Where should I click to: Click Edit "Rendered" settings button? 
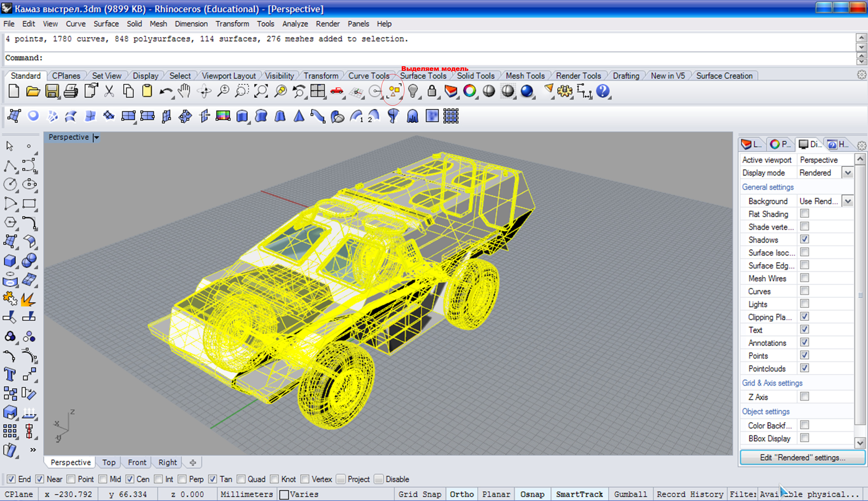tap(802, 457)
